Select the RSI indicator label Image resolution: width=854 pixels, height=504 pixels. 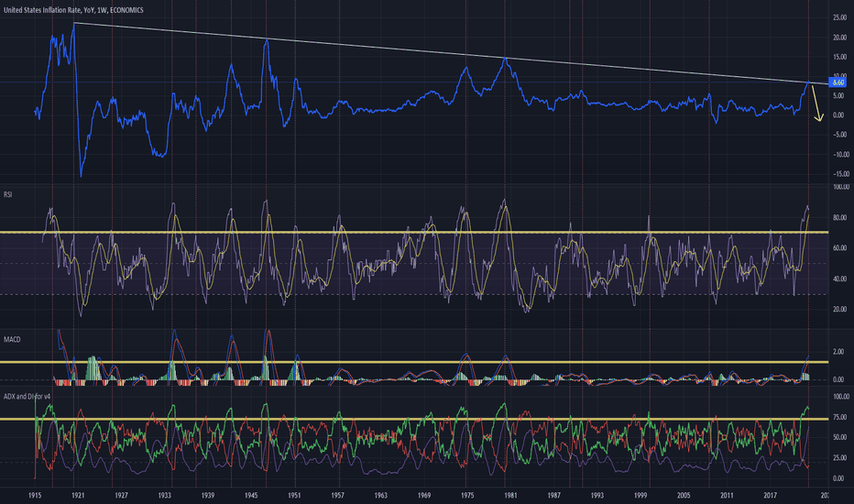pos(8,194)
